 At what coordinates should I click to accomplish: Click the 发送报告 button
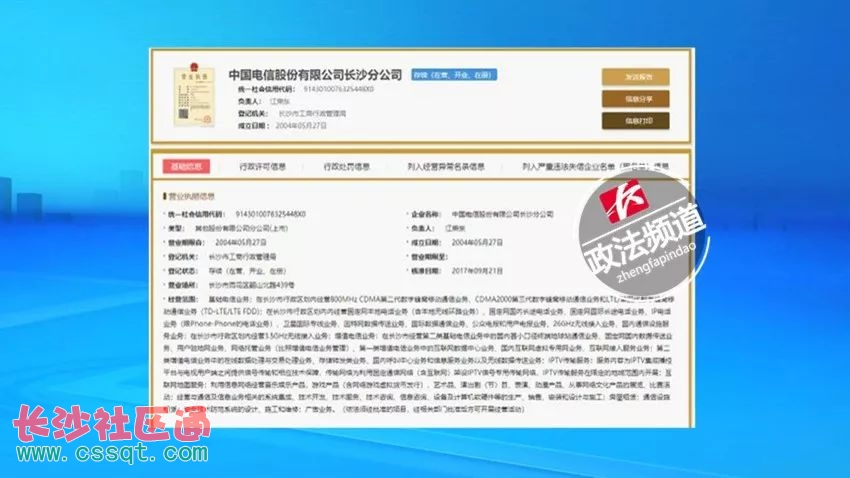(x=635, y=77)
